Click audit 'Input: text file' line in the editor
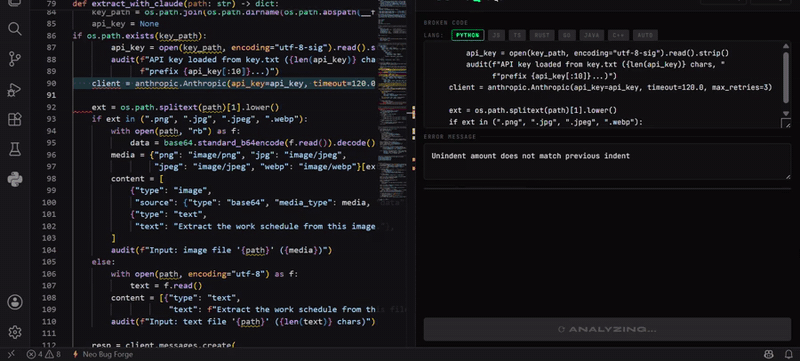 [243, 322]
